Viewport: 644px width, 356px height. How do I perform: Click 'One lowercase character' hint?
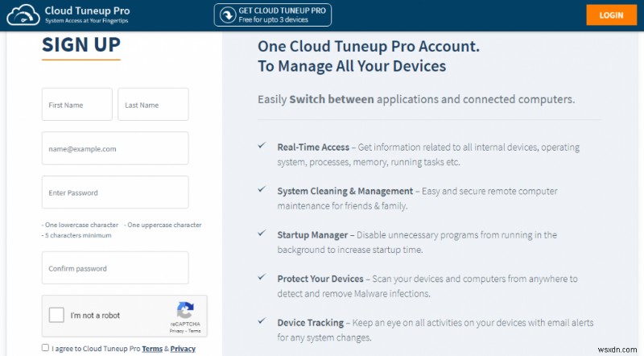[80, 225]
